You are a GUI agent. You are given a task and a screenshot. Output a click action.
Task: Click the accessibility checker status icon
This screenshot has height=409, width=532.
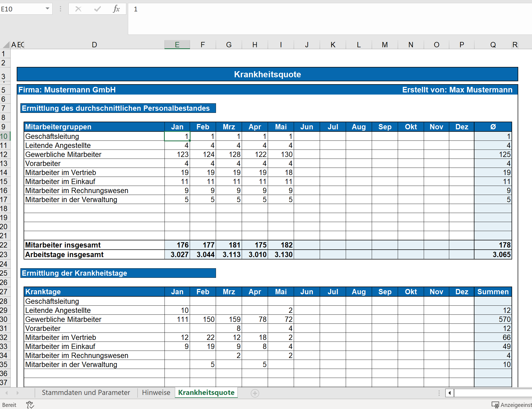point(30,405)
